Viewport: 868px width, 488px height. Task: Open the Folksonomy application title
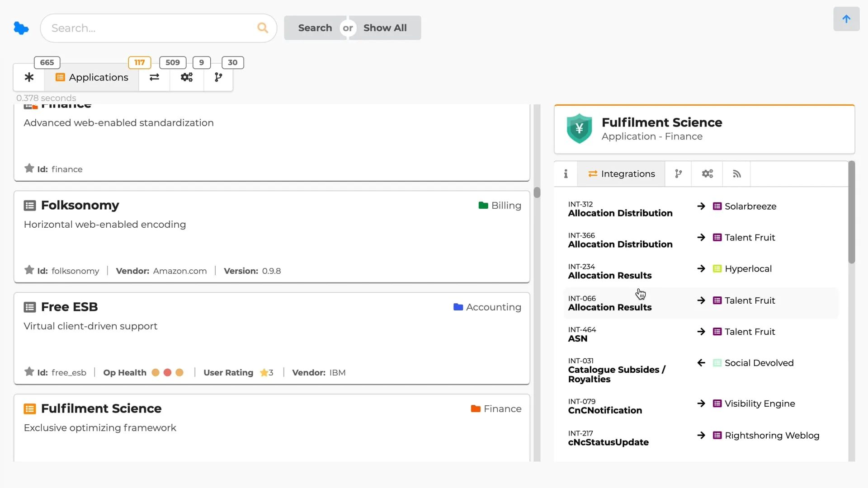tap(80, 205)
